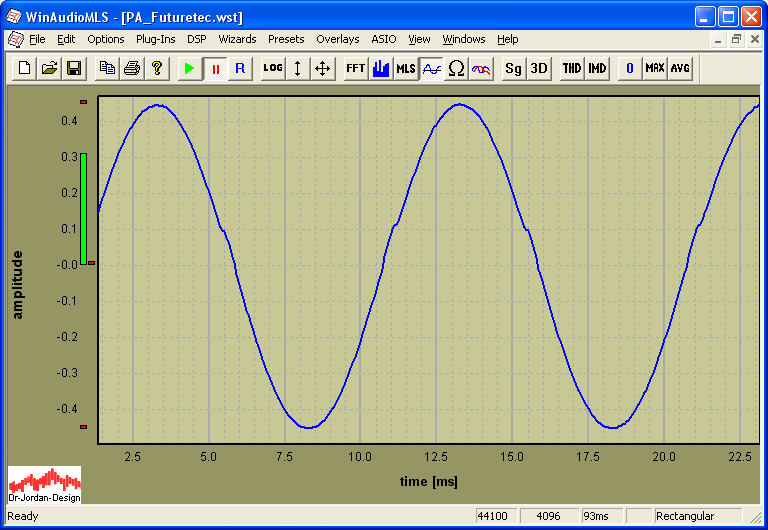Viewport: 768px width, 530px height.
Task: Click the green input level meter bar
Action: tap(84, 208)
